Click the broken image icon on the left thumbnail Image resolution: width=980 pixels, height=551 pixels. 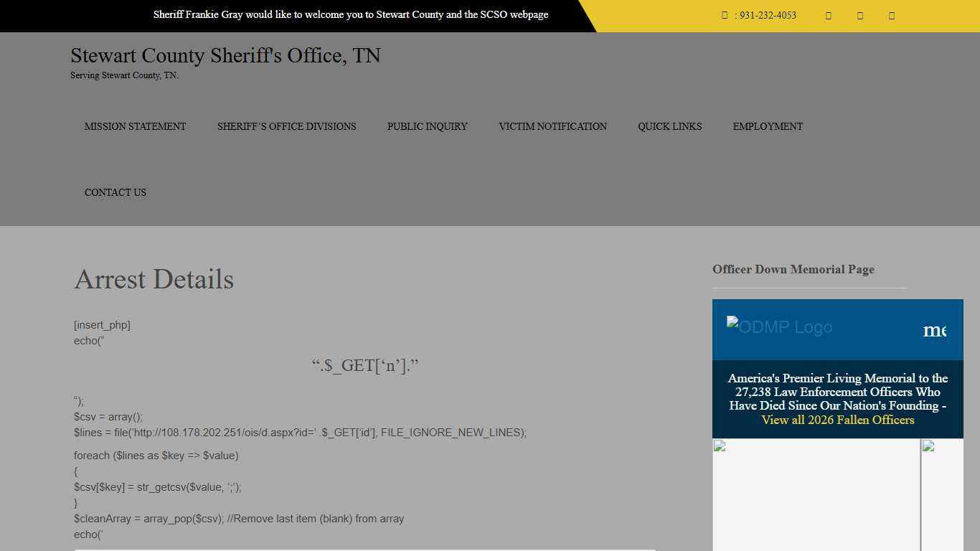pos(719,446)
